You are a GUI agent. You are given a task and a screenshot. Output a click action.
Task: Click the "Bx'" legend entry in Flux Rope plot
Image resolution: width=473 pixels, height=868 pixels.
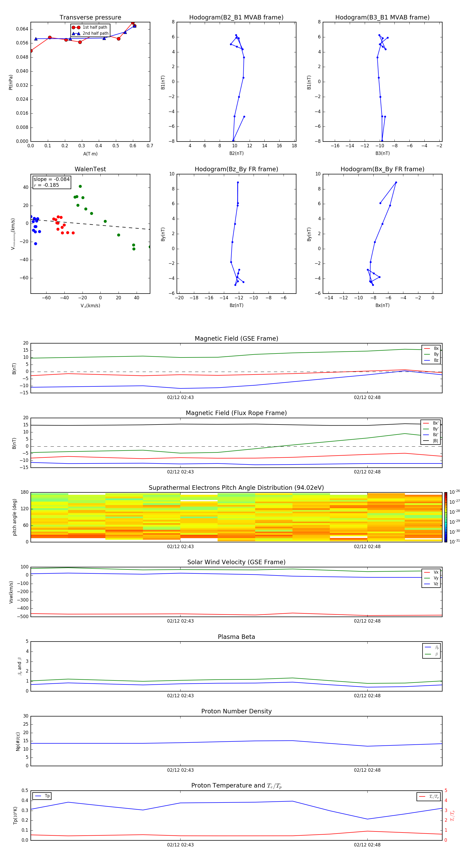(431, 423)
